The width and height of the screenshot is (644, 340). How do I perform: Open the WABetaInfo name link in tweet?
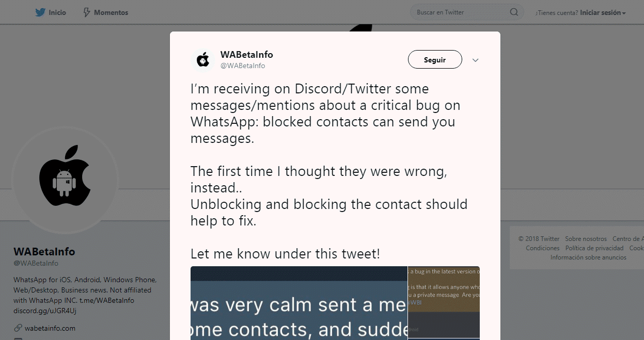pos(247,55)
